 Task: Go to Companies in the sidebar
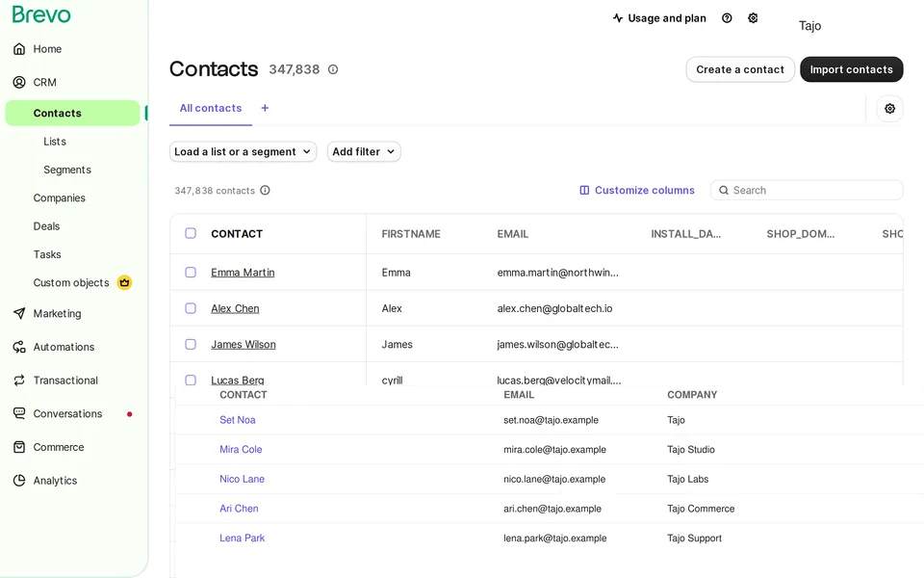tap(59, 198)
